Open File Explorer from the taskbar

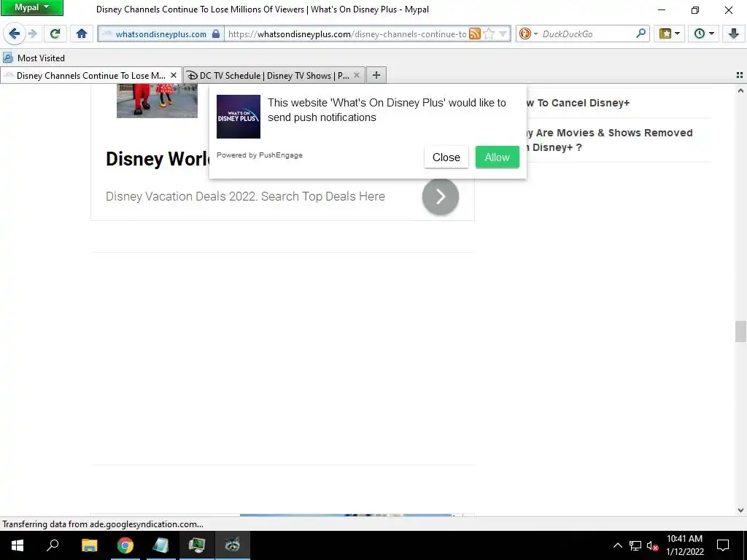click(x=89, y=545)
